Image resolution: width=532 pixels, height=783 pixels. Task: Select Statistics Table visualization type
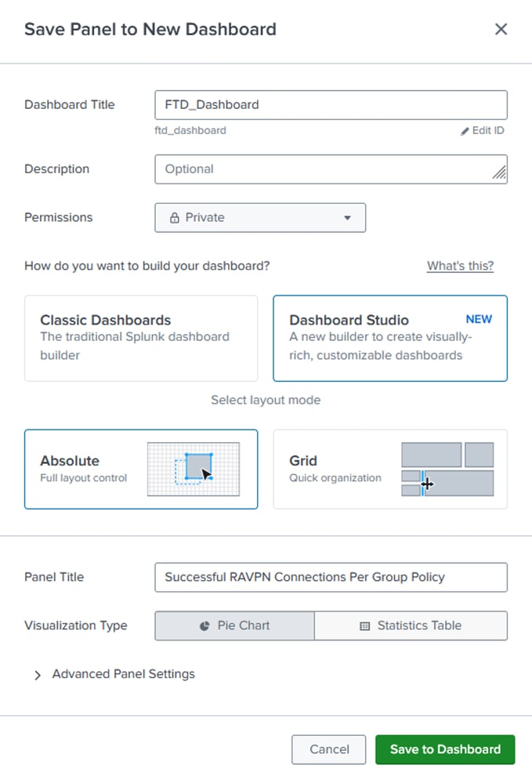[411, 625]
